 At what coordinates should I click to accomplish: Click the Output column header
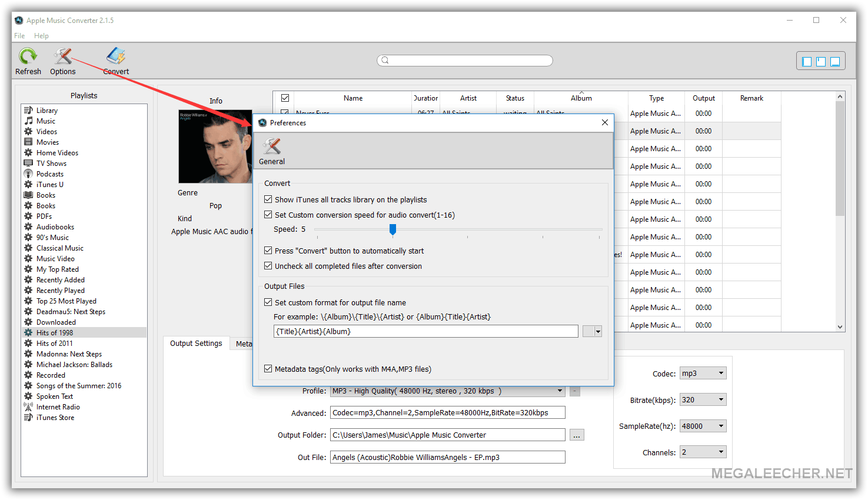704,98
